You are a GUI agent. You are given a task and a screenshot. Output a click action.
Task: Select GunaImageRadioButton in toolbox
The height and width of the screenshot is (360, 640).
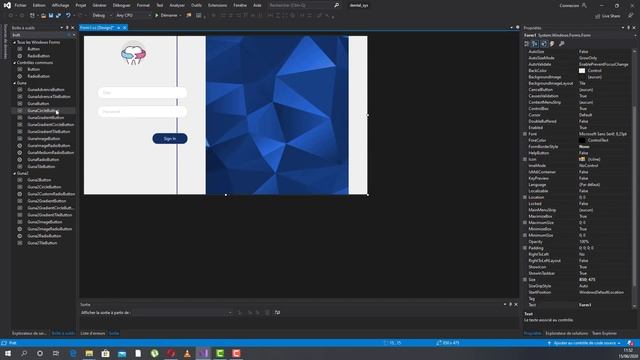[49, 145]
